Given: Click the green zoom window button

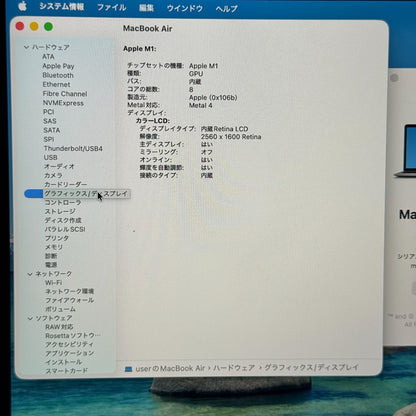Looking at the screenshot, I should tap(48, 27).
